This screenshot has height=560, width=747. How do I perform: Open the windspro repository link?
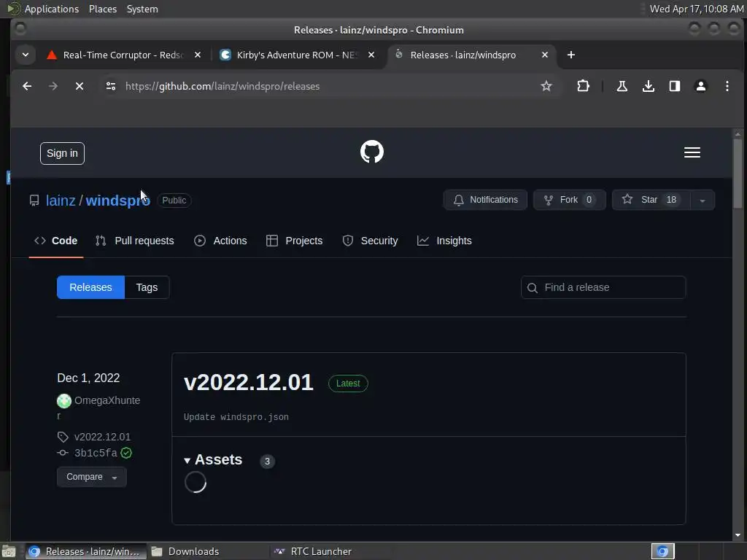pos(117,201)
